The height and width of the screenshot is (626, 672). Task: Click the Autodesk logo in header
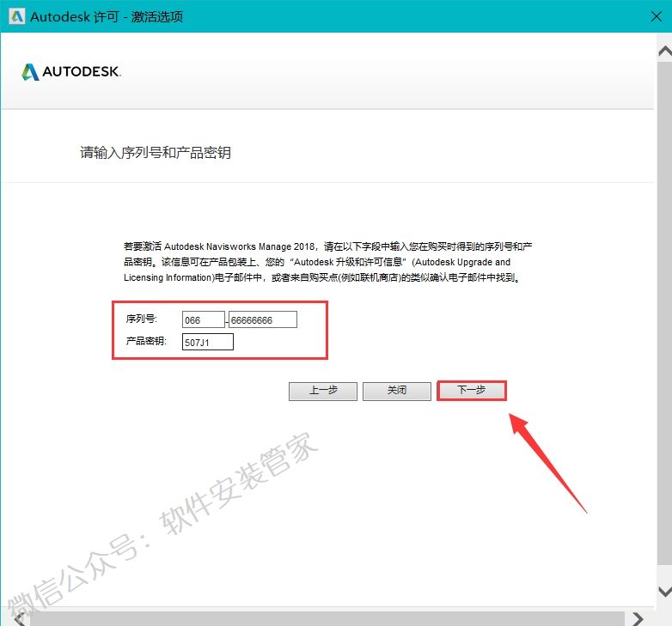point(71,72)
